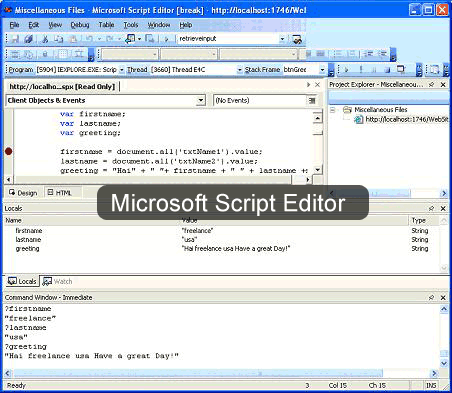Image resolution: width=452 pixels, height=393 pixels.
Task: Select the firstname row in Locals
Action: coord(222,231)
